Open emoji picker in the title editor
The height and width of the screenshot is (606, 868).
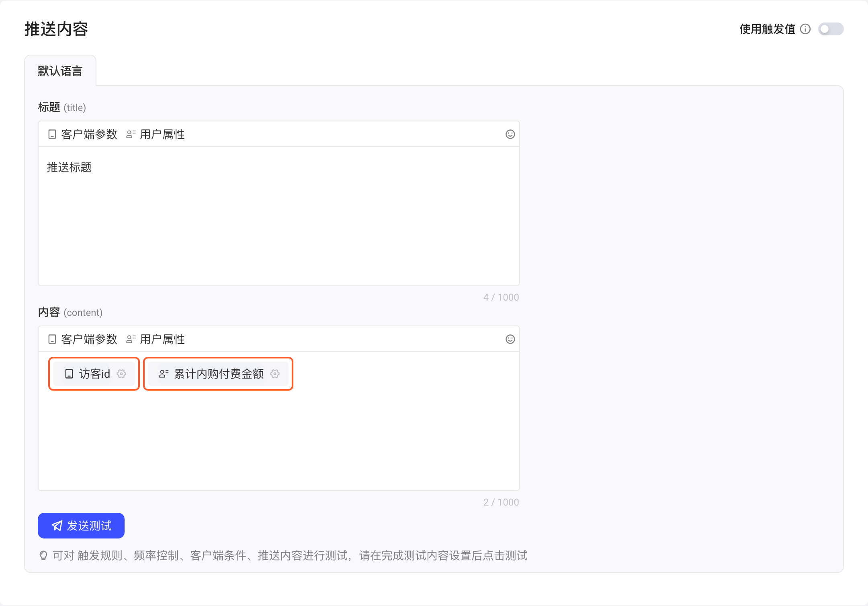(x=510, y=134)
